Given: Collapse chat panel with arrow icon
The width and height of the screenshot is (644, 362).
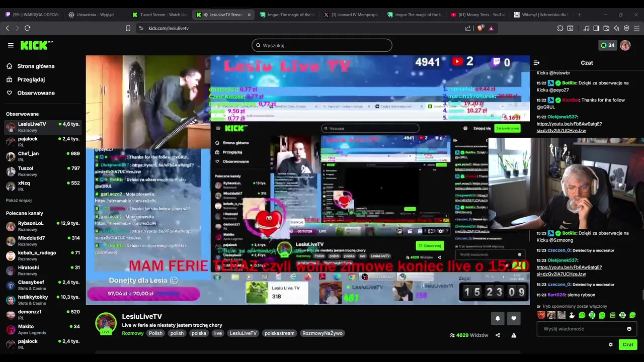Looking at the screenshot, I should pyautogui.click(x=536, y=63).
